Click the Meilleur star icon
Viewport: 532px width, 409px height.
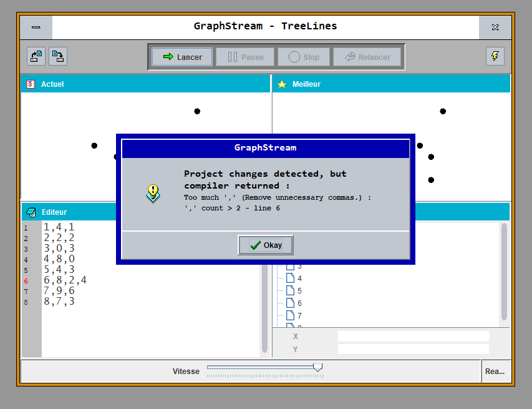[282, 84]
